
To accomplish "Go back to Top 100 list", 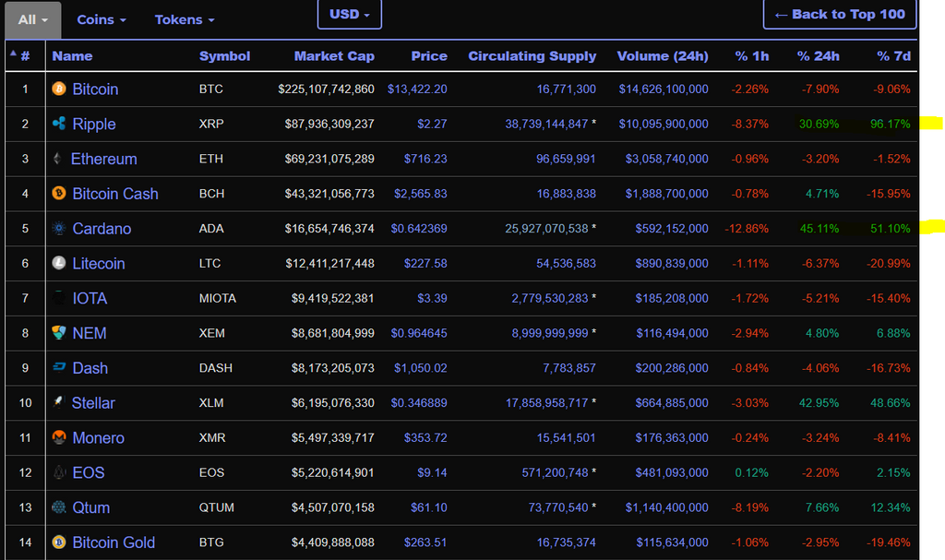I will 840,15.
